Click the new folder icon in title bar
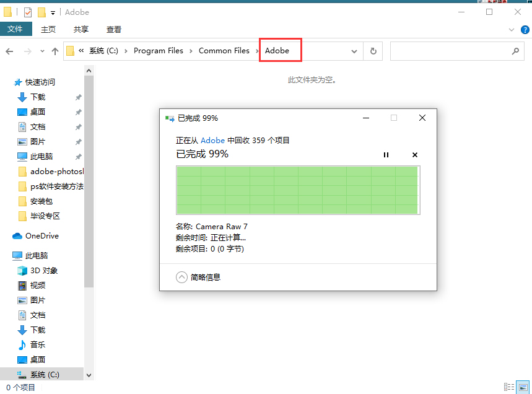 tap(41, 12)
